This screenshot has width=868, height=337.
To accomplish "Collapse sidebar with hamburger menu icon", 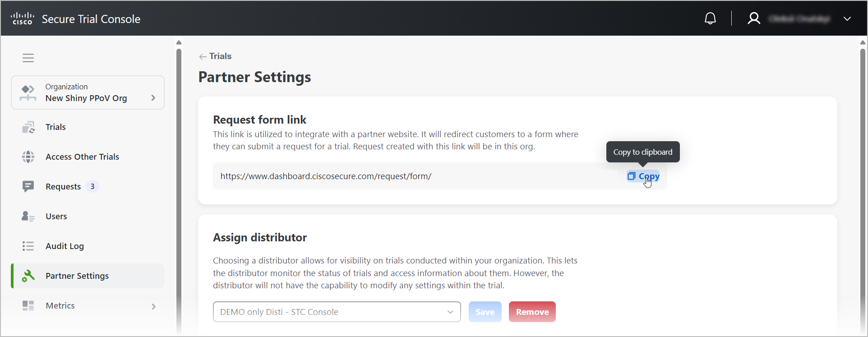I will point(28,58).
